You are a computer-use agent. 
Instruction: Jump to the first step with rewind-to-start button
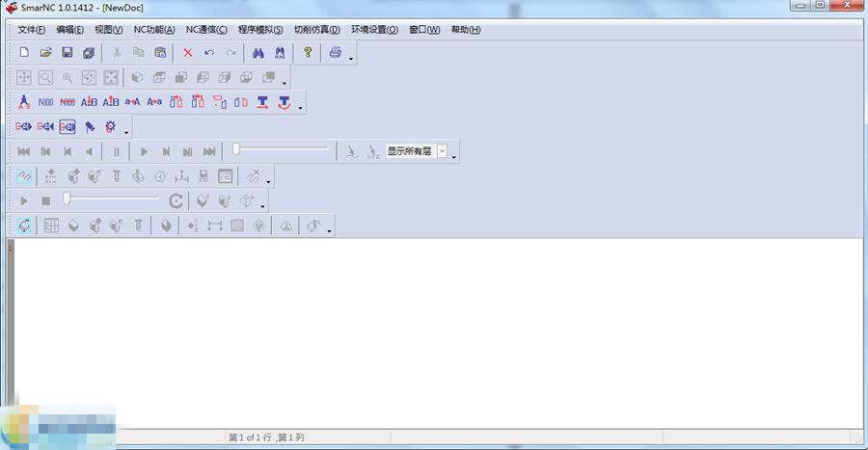[x=24, y=151]
